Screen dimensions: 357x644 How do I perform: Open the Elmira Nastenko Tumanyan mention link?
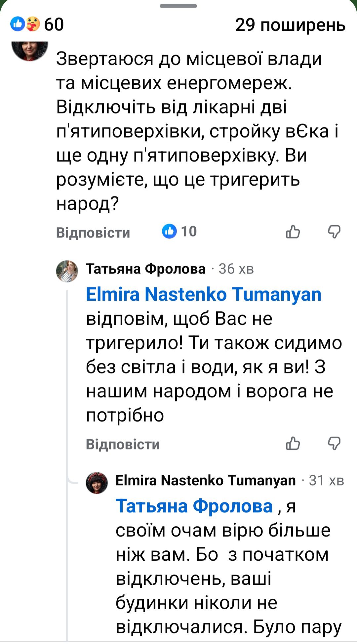(203, 296)
